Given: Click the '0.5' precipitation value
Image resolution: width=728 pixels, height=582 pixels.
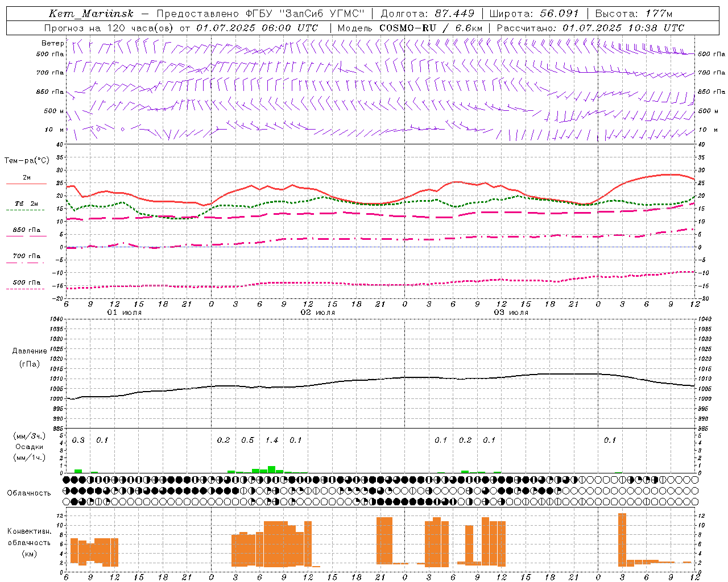Looking at the screenshot, I should coord(247,440).
